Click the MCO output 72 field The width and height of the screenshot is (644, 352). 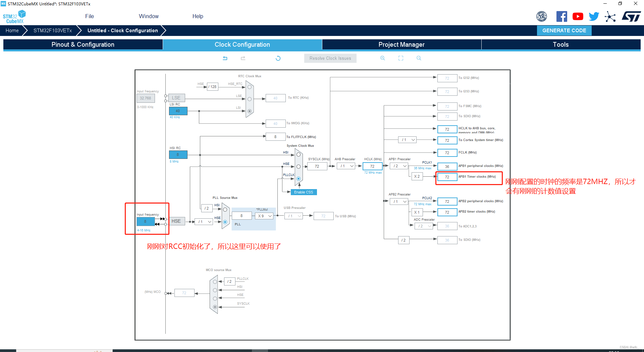click(x=184, y=293)
